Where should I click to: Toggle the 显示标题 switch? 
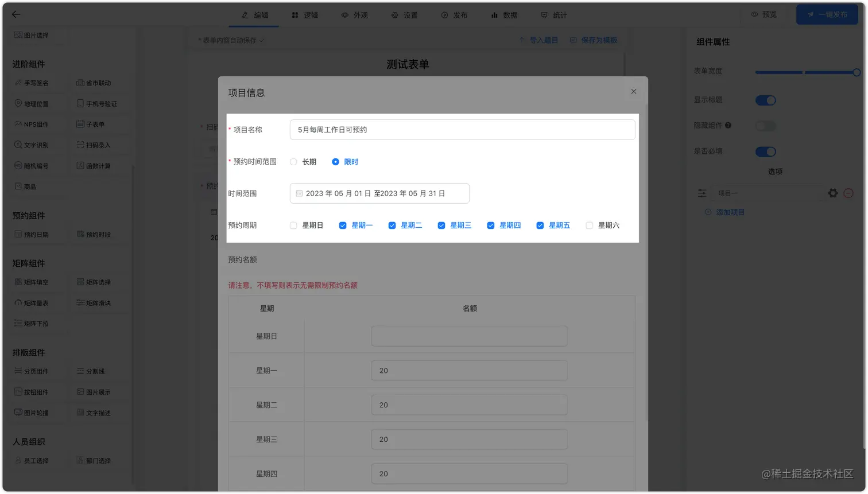coord(766,100)
